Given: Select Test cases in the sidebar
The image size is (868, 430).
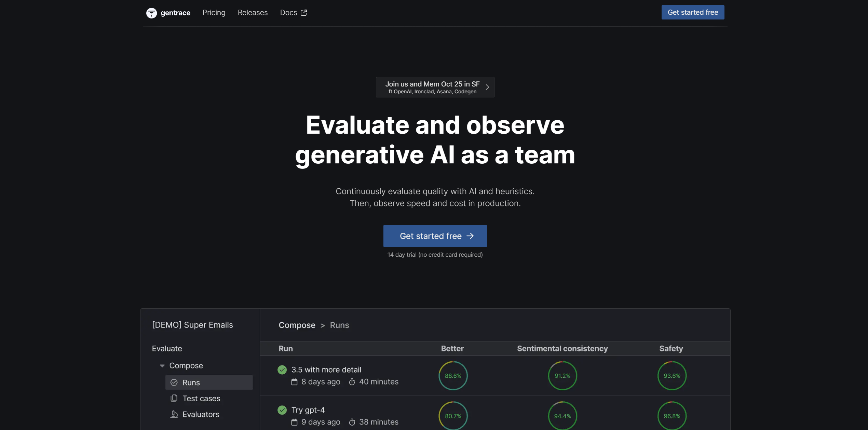Looking at the screenshot, I should point(201,398).
